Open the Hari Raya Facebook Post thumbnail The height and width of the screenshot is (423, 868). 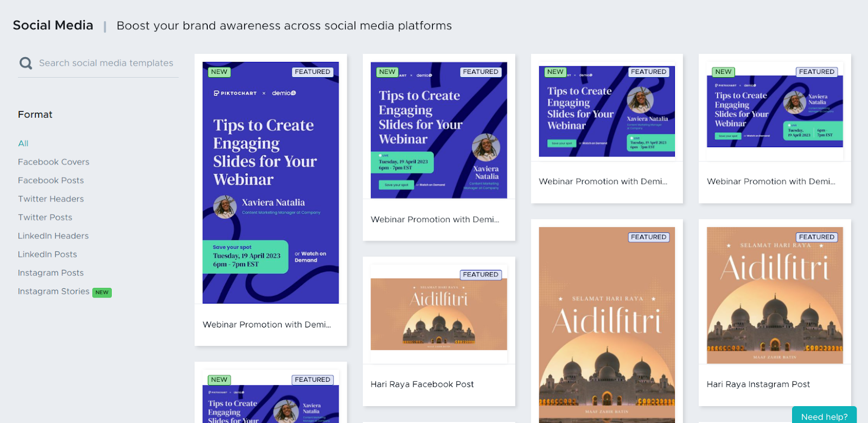439,314
